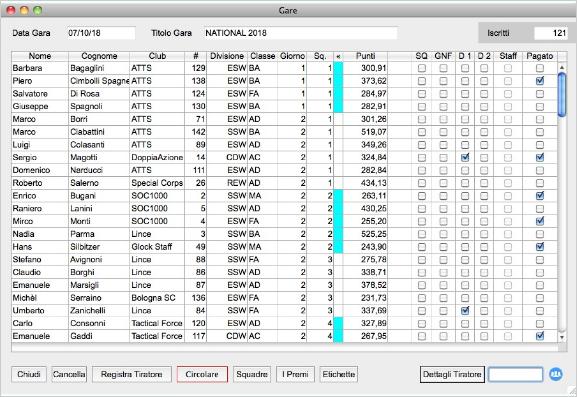Select Domenico Narducci's row
The width and height of the screenshot is (577, 397).
(284, 170)
